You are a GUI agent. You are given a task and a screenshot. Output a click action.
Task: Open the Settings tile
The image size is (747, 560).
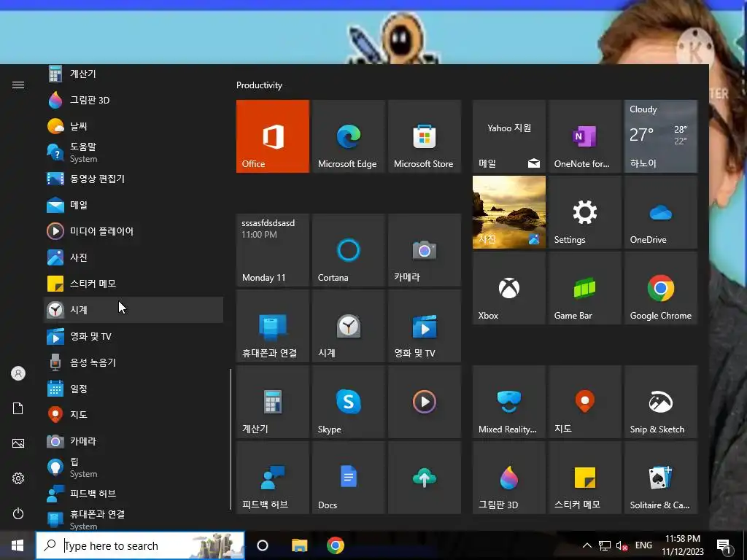pos(584,212)
